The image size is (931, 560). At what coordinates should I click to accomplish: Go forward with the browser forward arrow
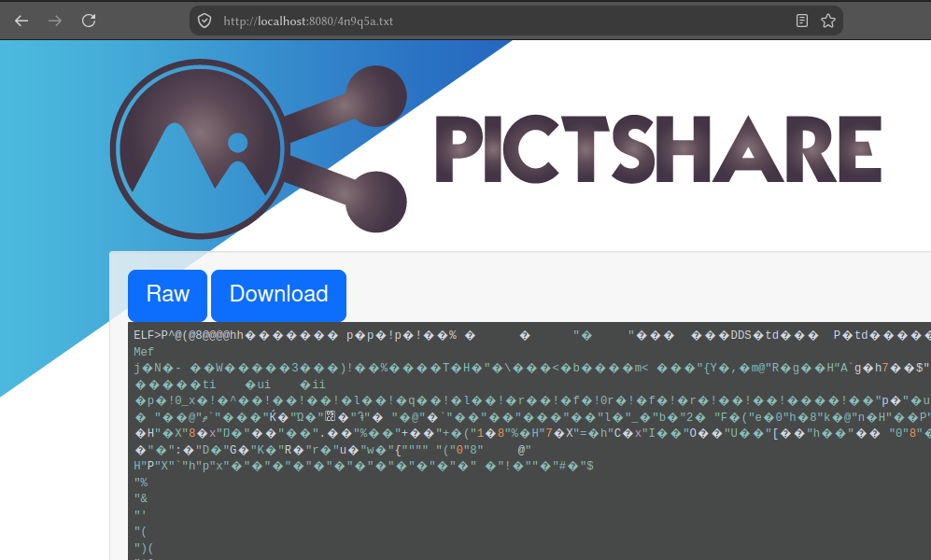(x=55, y=21)
